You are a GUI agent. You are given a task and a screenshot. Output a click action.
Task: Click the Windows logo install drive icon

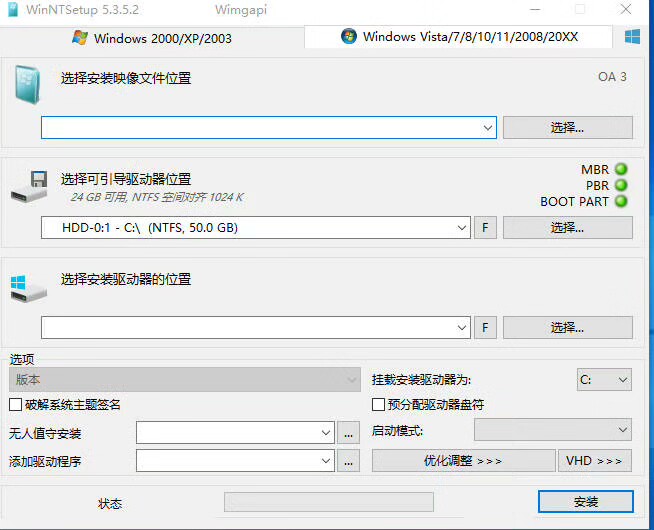pos(28,289)
